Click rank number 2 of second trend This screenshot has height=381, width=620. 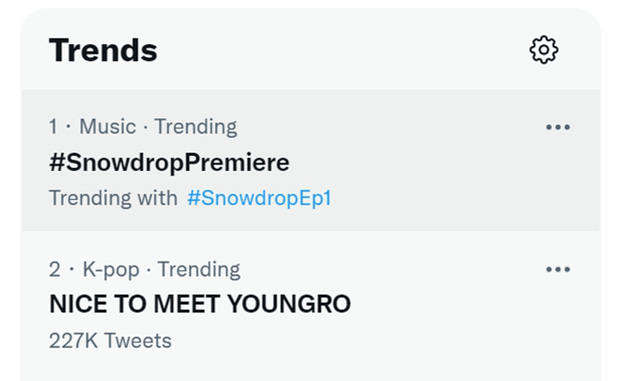click(55, 270)
